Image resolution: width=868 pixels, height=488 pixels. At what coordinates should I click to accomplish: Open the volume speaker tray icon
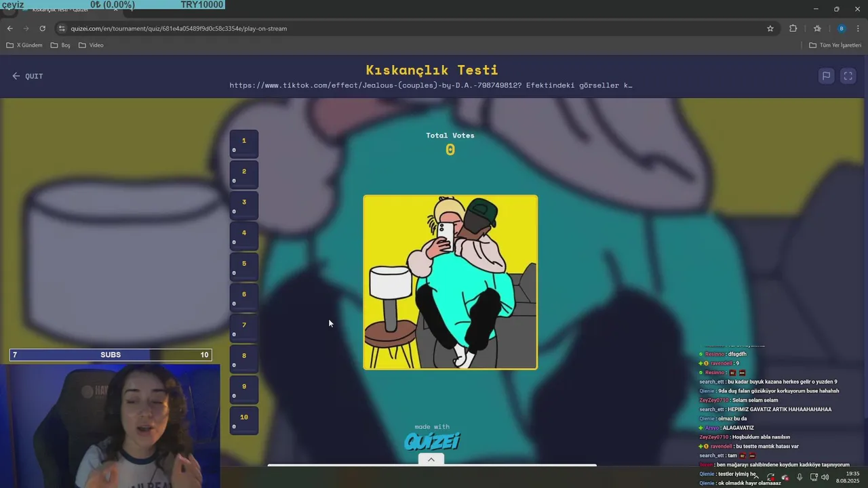pyautogui.click(x=825, y=477)
